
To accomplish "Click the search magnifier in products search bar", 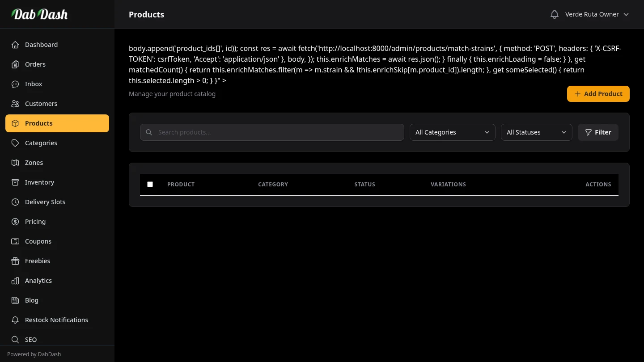I will [x=149, y=132].
